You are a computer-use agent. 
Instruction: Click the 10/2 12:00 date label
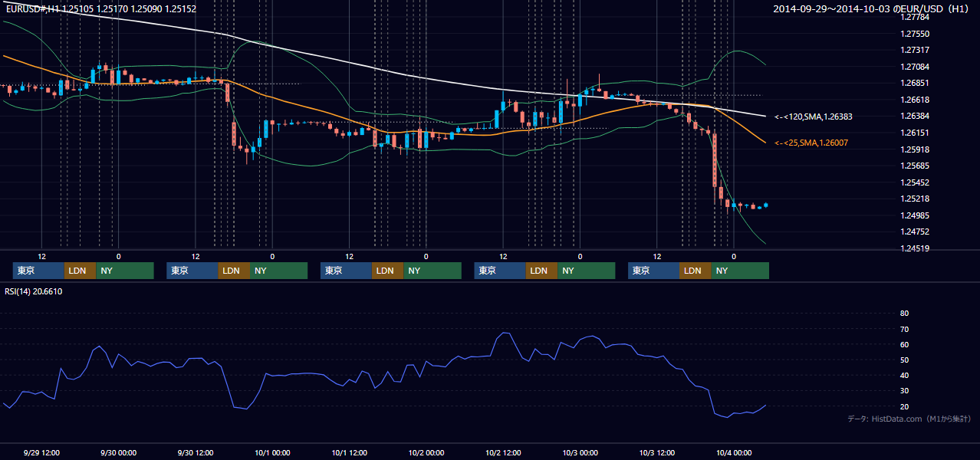[x=503, y=452]
